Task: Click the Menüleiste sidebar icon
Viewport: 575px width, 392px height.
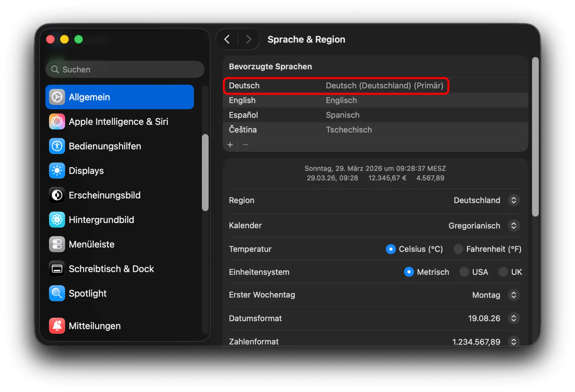Action: coord(57,244)
